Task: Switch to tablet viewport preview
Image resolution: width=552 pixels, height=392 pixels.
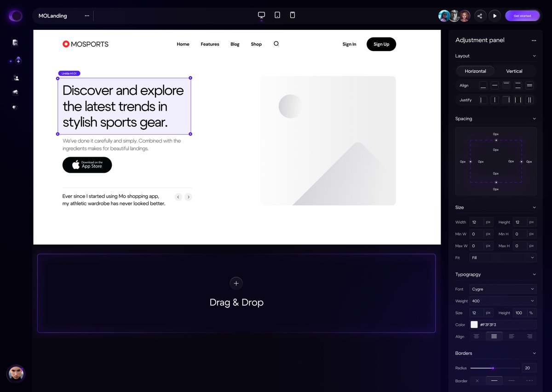Action: pyautogui.click(x=277, y=15)
